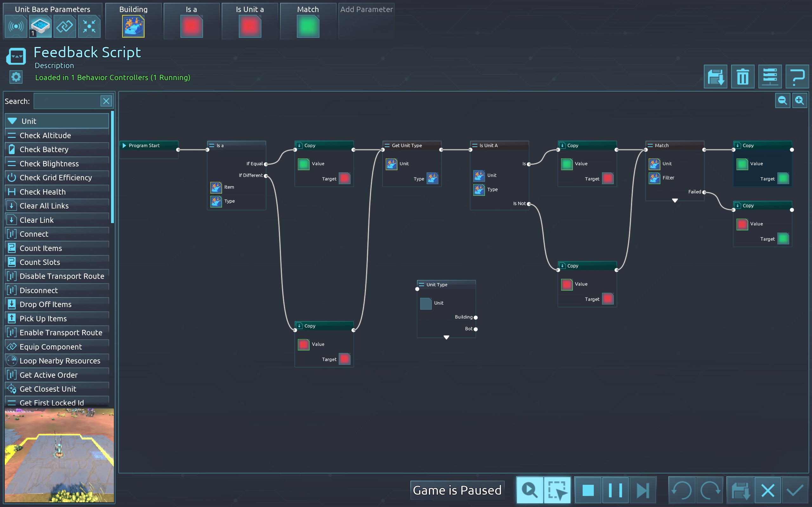Add the Check Battery instruction

point(44,150)
